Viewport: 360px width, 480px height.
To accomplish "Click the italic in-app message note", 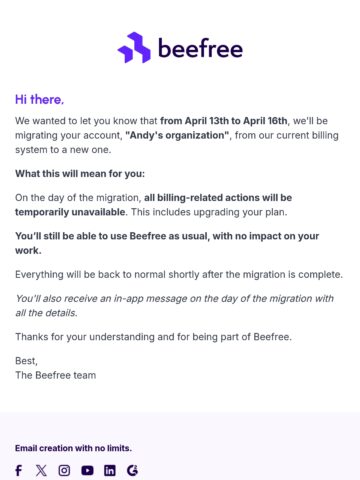I will (174, 305).
